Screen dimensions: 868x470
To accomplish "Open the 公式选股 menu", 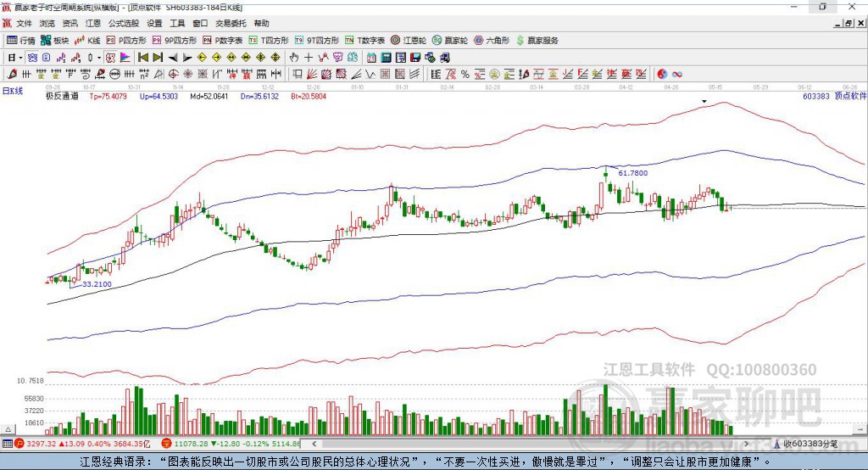I will click(124, 23).
